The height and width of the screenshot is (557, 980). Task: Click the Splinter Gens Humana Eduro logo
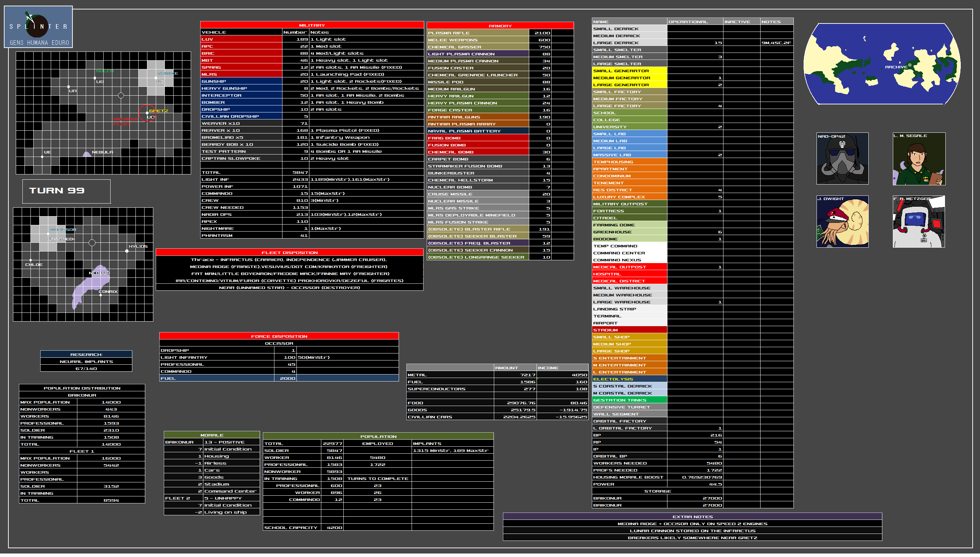click(x=38, y=27)
